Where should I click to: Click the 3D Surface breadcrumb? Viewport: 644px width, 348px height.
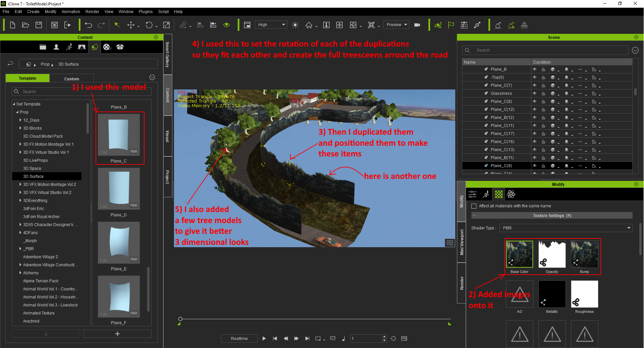point(68,64)
